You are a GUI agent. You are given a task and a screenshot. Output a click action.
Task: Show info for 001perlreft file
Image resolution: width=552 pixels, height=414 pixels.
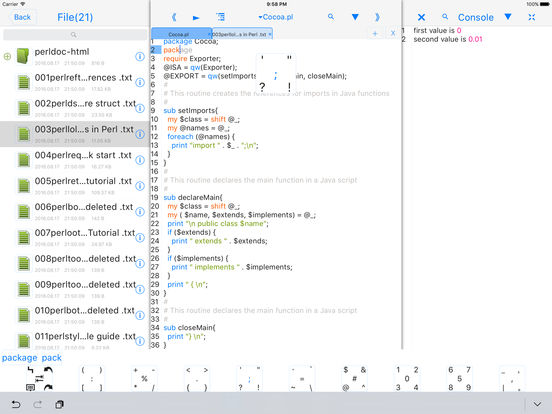click(x=140, y=82)
